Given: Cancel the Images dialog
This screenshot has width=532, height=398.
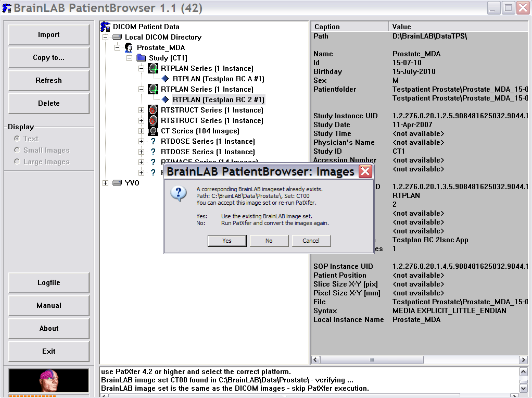Looking at the screenshot, I should 311,241.
